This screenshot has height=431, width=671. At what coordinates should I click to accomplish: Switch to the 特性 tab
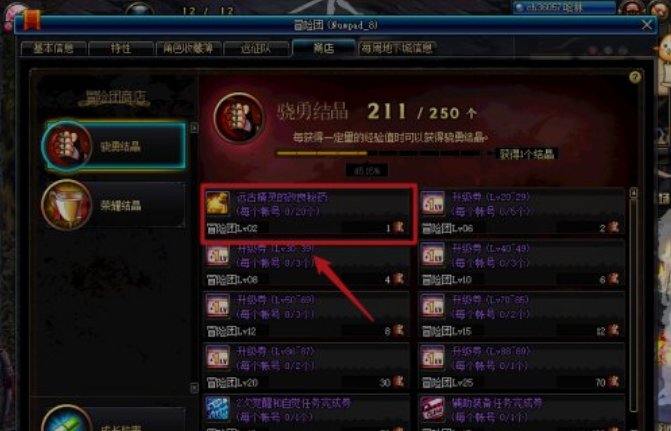[121, 48]
